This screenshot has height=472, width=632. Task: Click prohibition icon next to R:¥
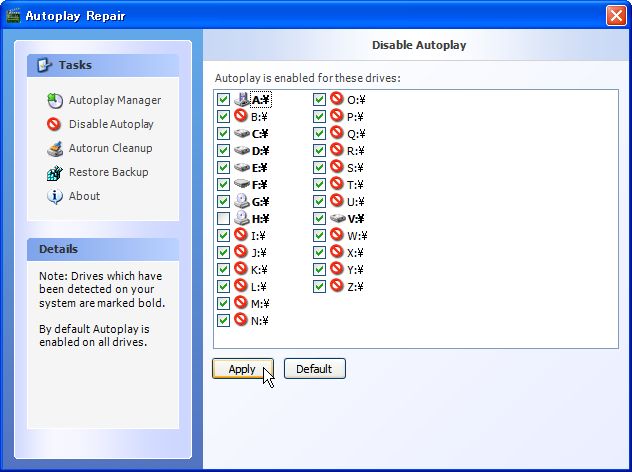(337, 150)
